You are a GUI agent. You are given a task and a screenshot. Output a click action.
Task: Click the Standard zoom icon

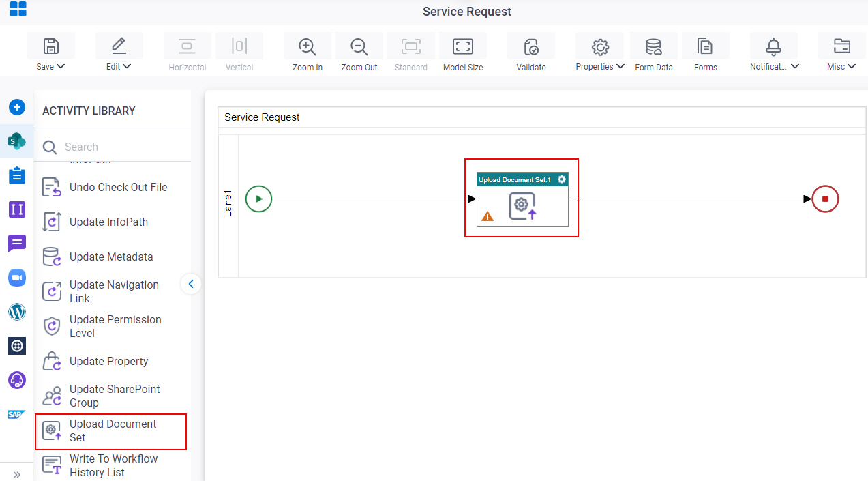pos(411,46)
